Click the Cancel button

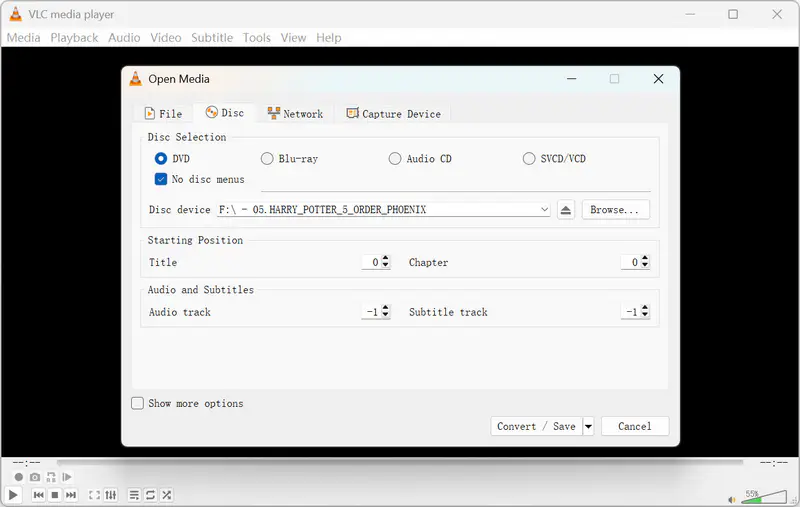(x=635, y=426)
